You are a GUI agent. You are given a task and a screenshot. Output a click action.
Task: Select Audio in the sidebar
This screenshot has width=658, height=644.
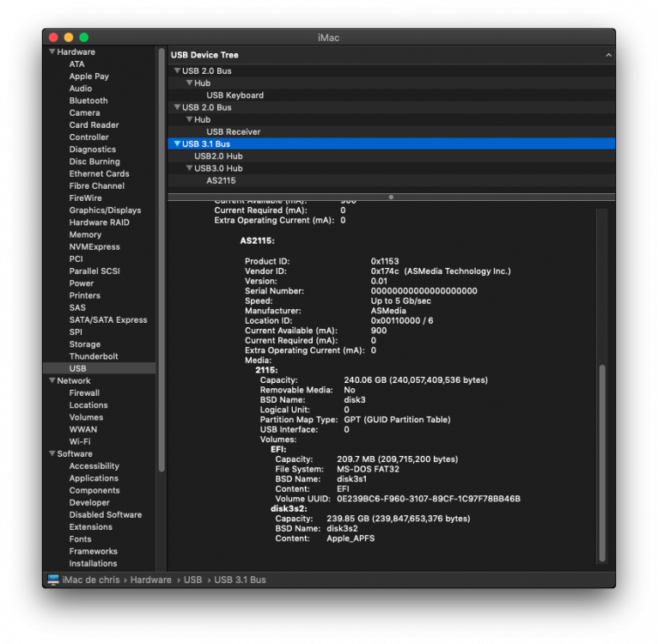click(81, 88)
